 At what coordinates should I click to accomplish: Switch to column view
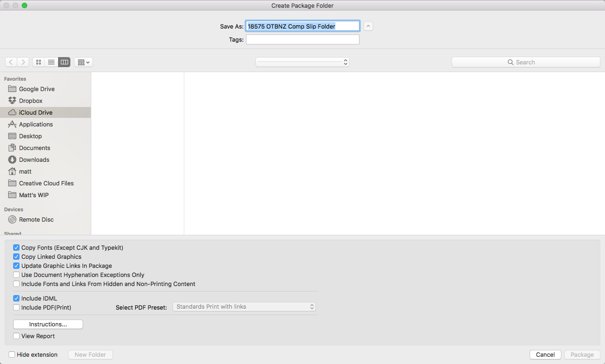click(x=64, y=62)
